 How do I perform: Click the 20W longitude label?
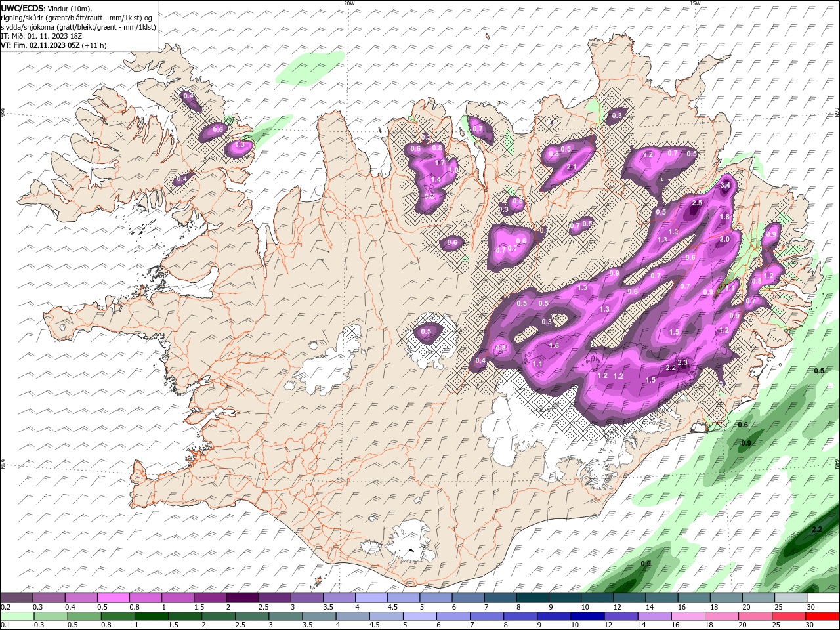349,3
